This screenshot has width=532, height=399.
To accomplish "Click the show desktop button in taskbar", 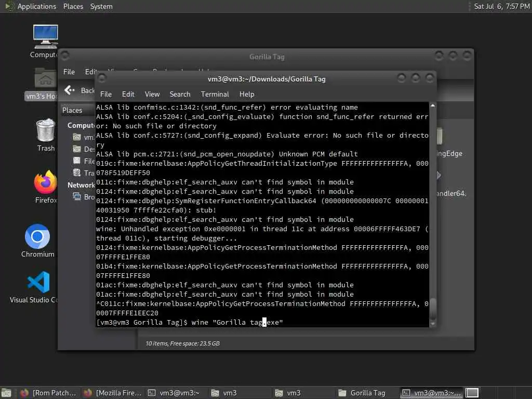I will tap(6, 393).
